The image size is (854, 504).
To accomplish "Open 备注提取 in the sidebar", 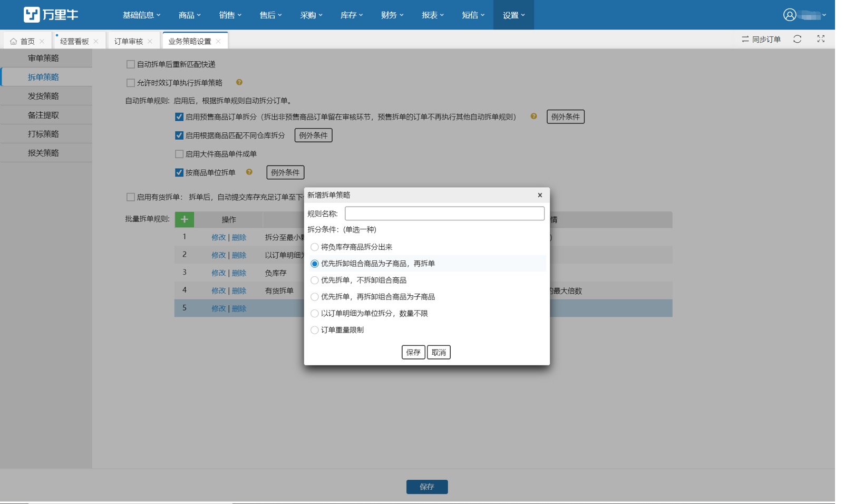I will [x=46, y=115].
